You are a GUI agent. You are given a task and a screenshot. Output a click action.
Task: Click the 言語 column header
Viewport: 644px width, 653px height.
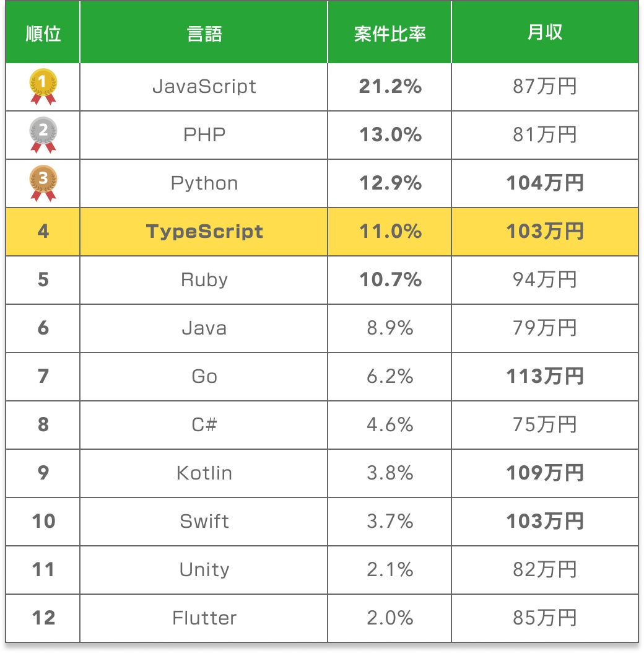204,33
